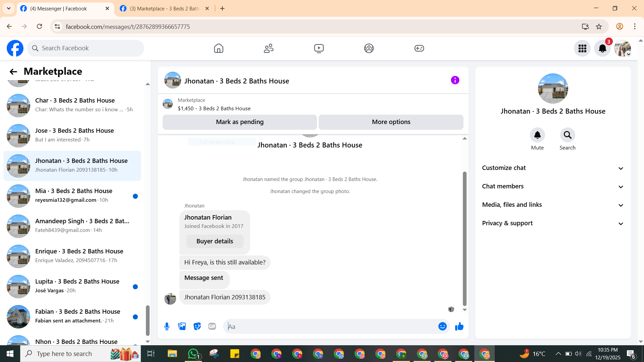Open the Facebook notifications bell

point(602,48)
